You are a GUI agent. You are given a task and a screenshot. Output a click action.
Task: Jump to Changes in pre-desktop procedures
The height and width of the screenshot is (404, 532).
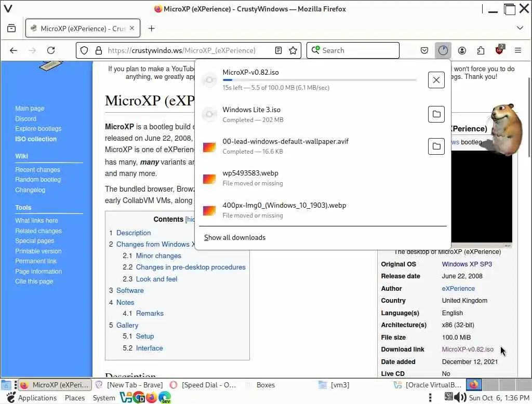[191, 267]
